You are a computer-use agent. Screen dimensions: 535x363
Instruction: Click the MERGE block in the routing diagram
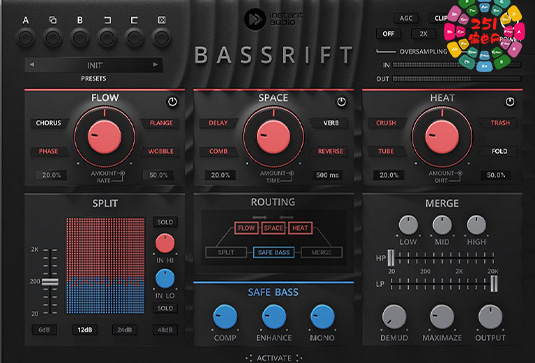click(x=322, y=252)
